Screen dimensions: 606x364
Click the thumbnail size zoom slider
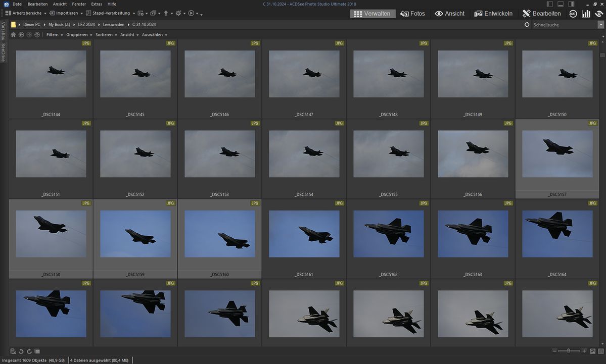569,351
